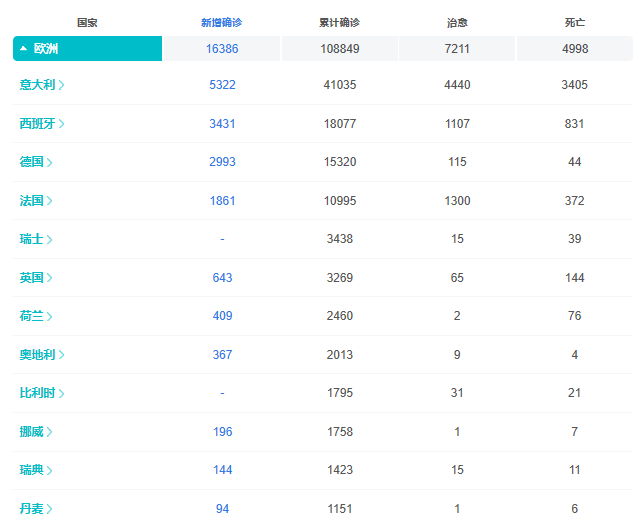
Task: Select 西班牙 cumulative cases 18077
Action: 340,124
